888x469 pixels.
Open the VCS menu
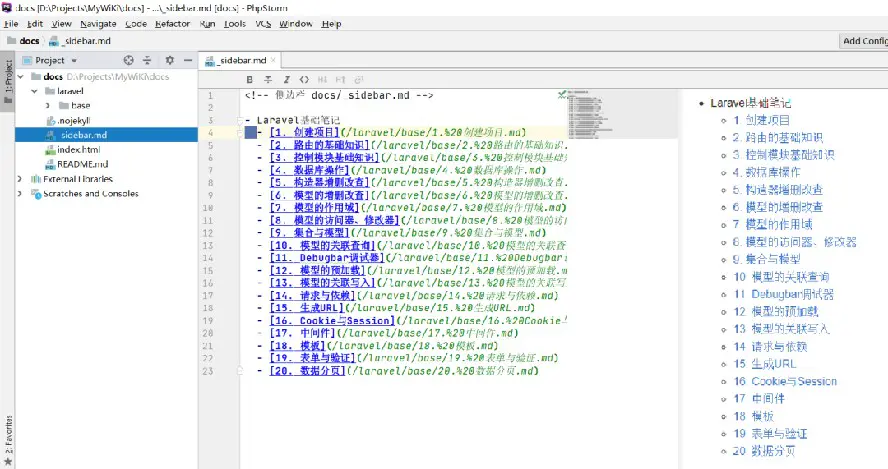[263, 24]
